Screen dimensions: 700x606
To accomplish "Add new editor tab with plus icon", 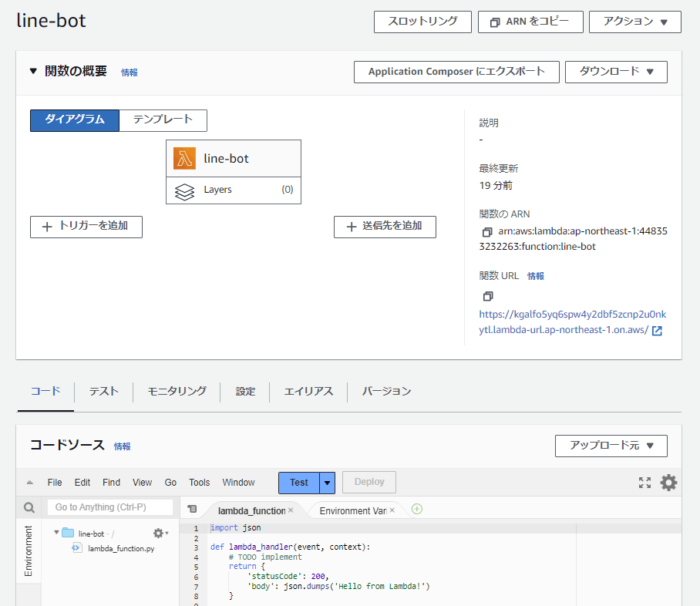I will (x=416, y=509).
